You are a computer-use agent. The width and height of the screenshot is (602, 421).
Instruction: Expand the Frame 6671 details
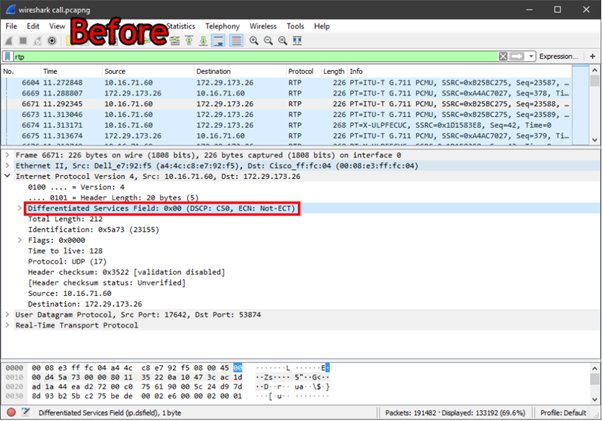pyautogui.click(x=7, y=155)
